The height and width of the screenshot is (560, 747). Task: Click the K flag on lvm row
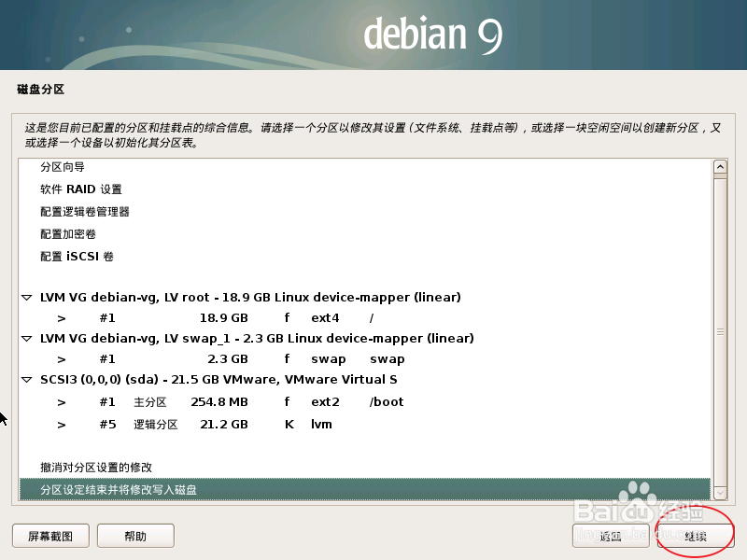[x=289, y=425]
